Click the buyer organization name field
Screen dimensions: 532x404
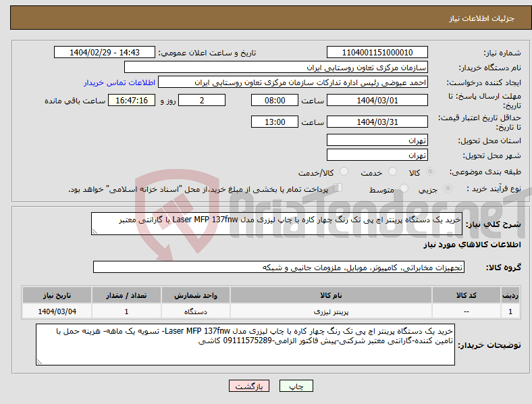pos(276,67)
